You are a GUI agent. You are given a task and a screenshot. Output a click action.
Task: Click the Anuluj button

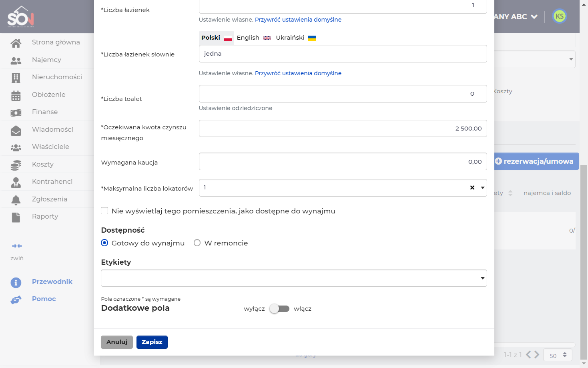pos(117,342)
